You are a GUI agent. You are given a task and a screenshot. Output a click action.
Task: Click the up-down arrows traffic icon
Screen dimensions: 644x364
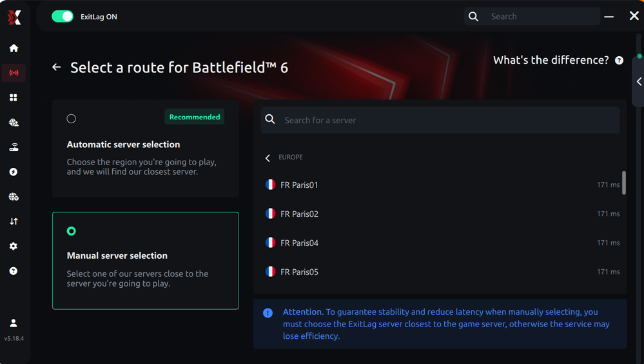coord(14,221)
